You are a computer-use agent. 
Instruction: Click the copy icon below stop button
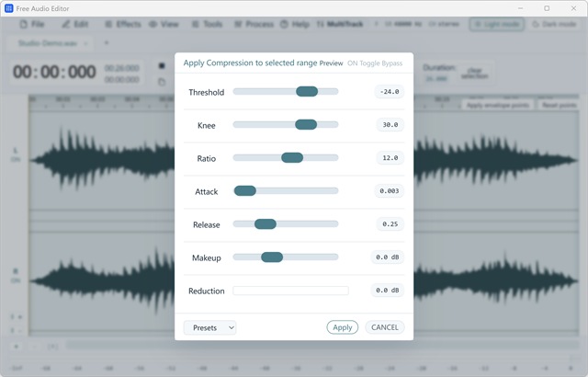[x=162, y=82]
